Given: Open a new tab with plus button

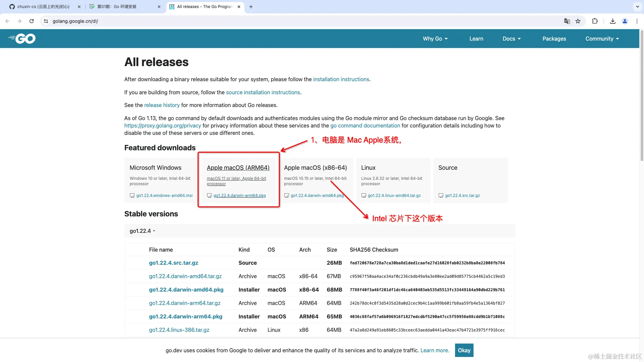Looking at the screenshot, I should click(x=251, y=7).
